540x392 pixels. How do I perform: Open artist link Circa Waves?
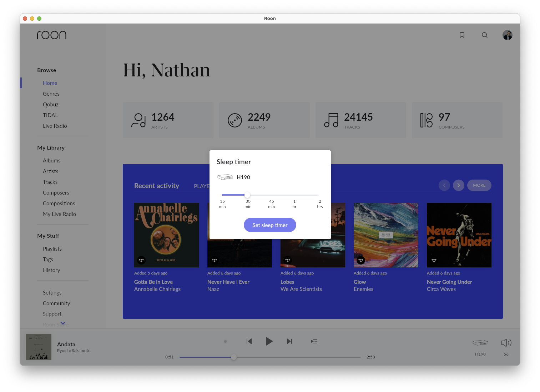click(x=441, y=289)
